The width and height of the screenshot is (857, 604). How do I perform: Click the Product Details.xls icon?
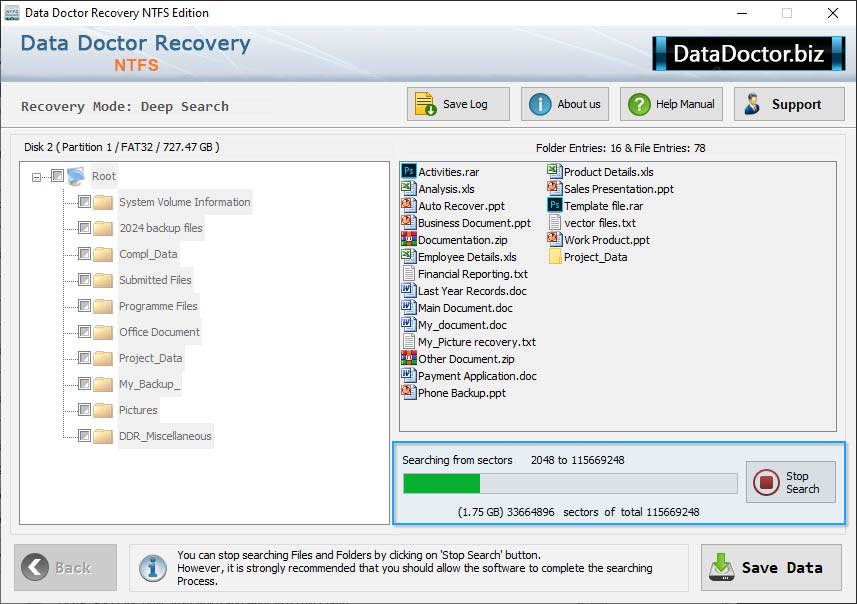554,171
